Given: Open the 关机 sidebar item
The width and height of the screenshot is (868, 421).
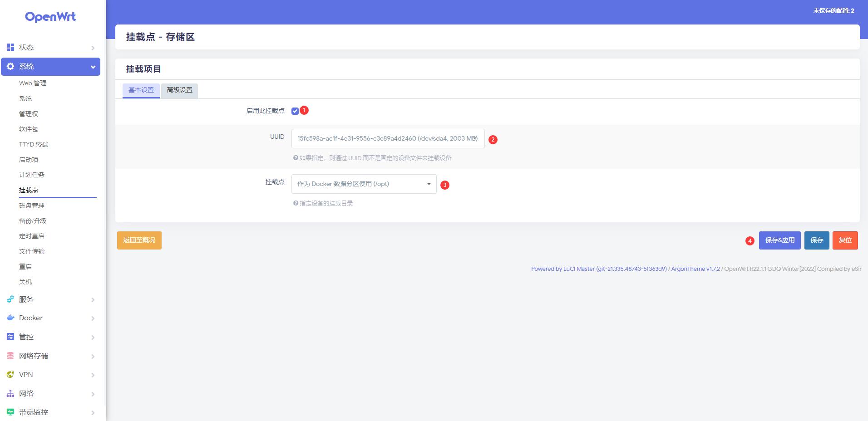Looking at the screenshot, I should pyautogui.click(x=25, y=282).
